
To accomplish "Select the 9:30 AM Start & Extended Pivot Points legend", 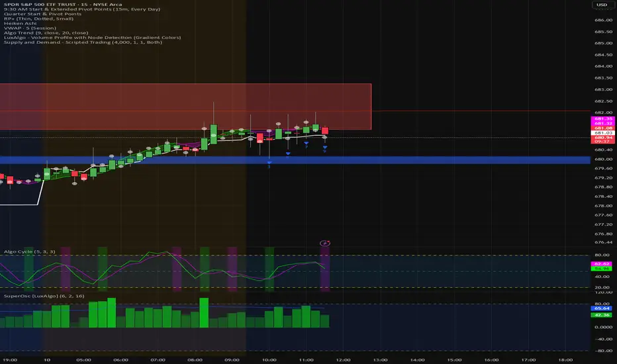I will tap(82, 9).
